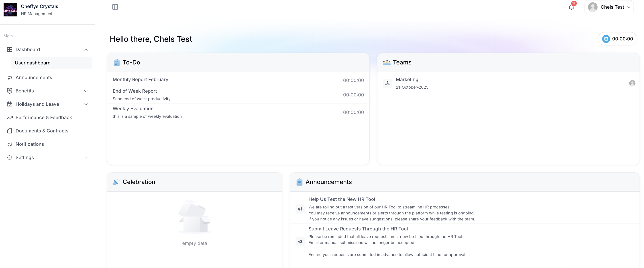Pause the work timer button
644x268 pixels.
pos(606,39)
